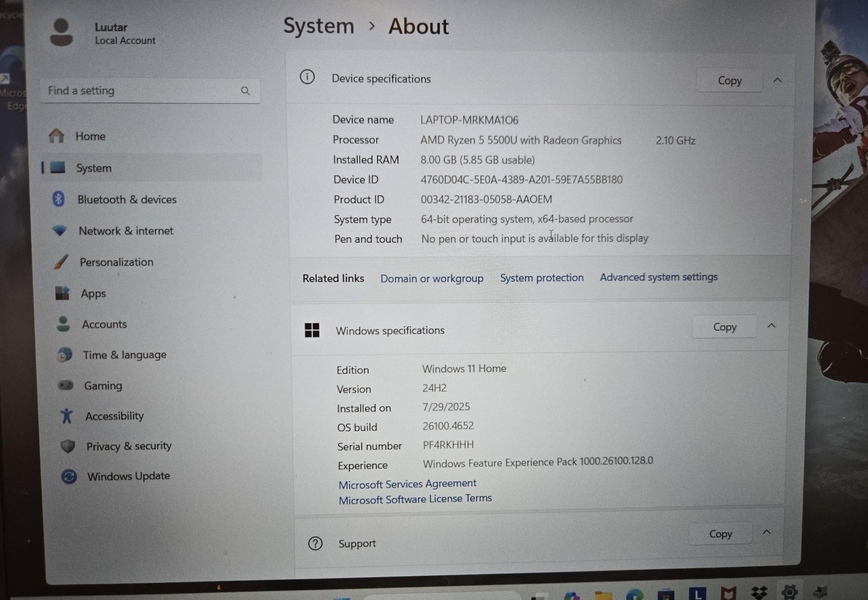The width and height of the screenshot is (868, 600).
Task: Open Accessibility settings
Action: pyautogui.click(x=114, y=416)
